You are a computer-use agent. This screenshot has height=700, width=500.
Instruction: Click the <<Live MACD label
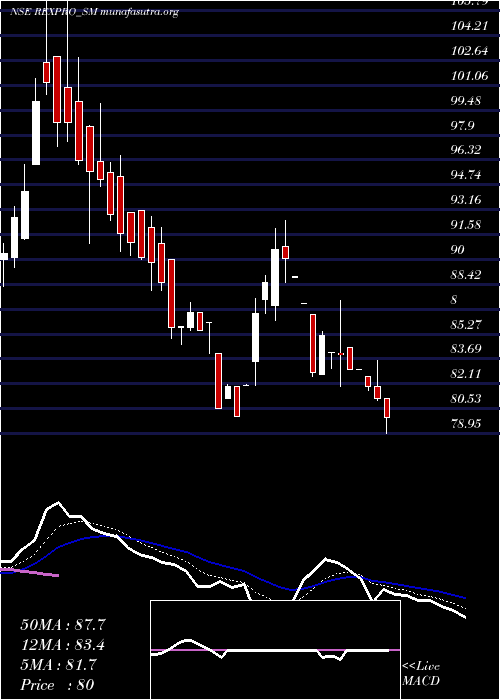pos(421,674)
